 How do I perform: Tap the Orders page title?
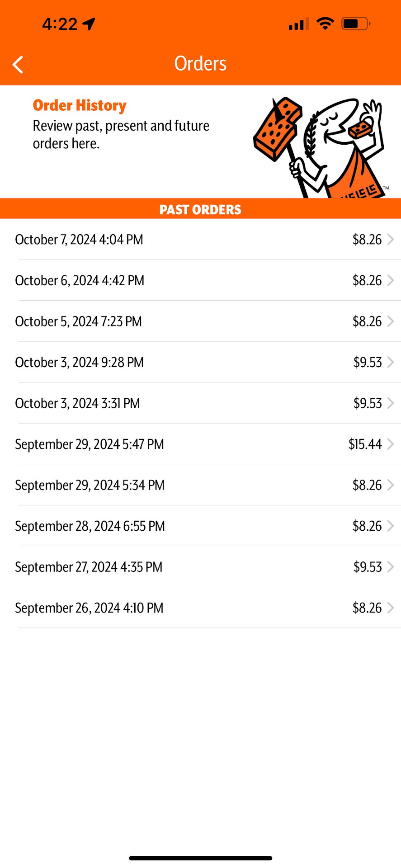(x=200, y=64)
